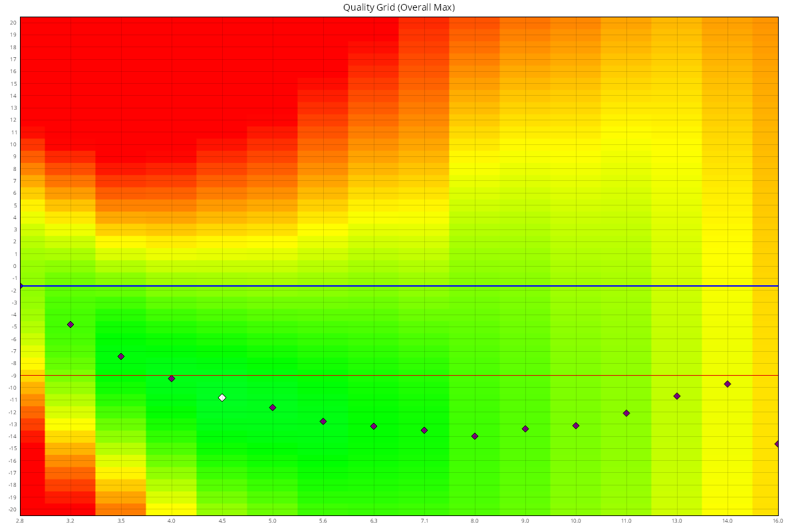
Task: Choose the purple diamond at column 13.0
Action: coord(677,396)
